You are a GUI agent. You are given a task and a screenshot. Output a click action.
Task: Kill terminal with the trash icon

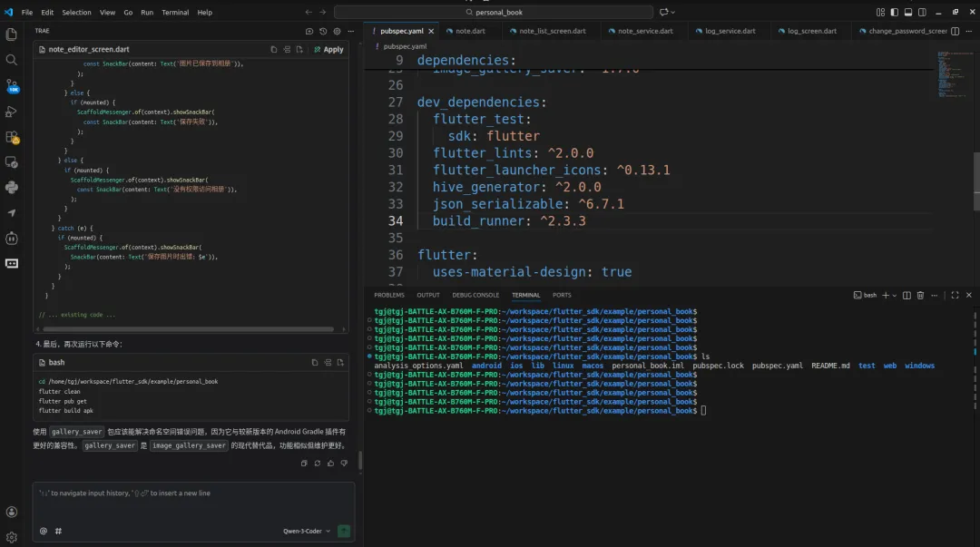click(920, 295)
